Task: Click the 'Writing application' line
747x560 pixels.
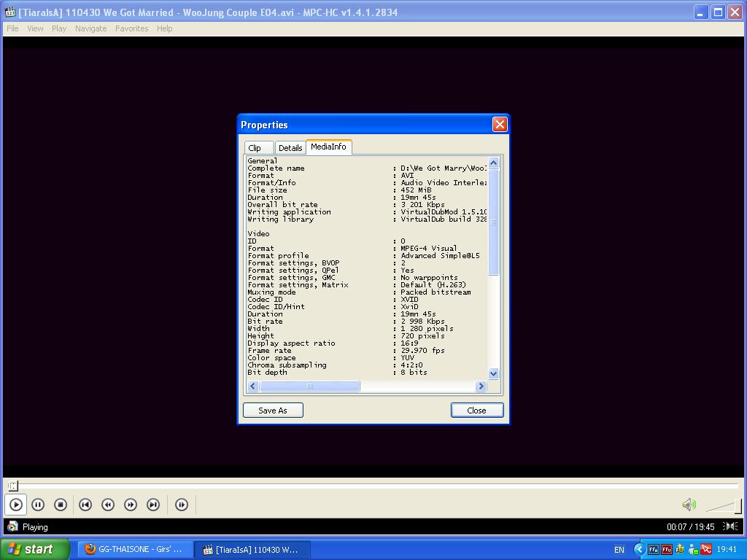Action: [x=367, y=212]
